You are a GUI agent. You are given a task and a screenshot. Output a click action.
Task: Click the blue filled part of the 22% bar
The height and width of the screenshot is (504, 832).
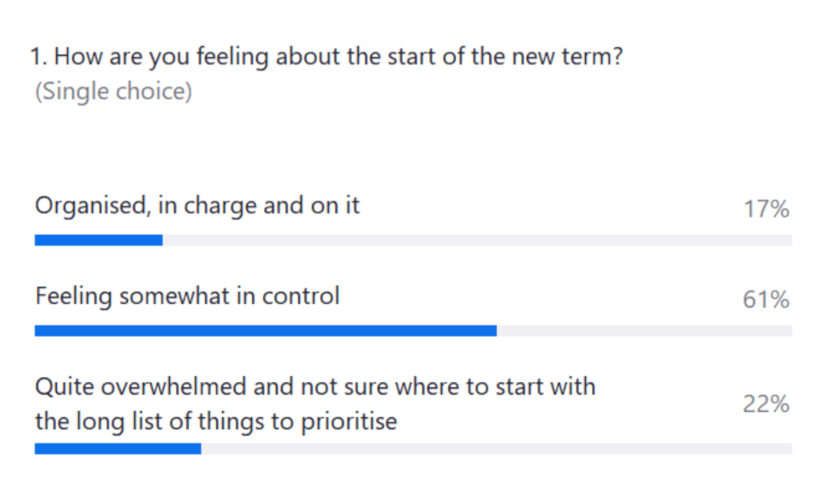click(x=118, y=449)
